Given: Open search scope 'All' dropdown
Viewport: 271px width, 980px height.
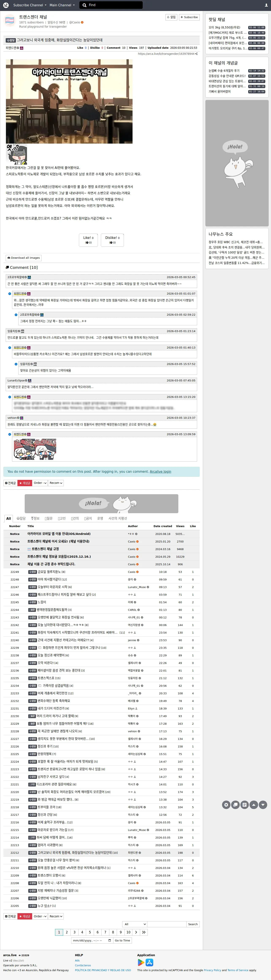Looking at the screenshot, I should click(134, 924).
